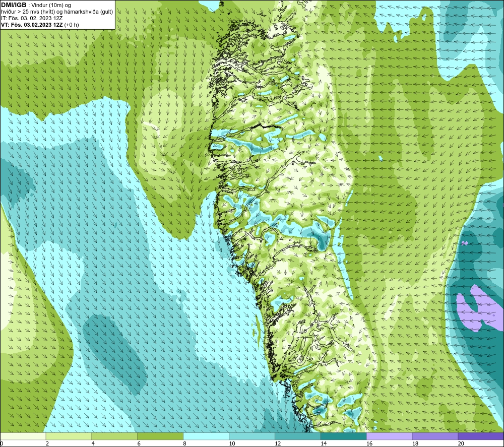Click the 'Vindur (10m) og' header text
Viewport: 504px width, 447px height.
click(x=51, y=5)
